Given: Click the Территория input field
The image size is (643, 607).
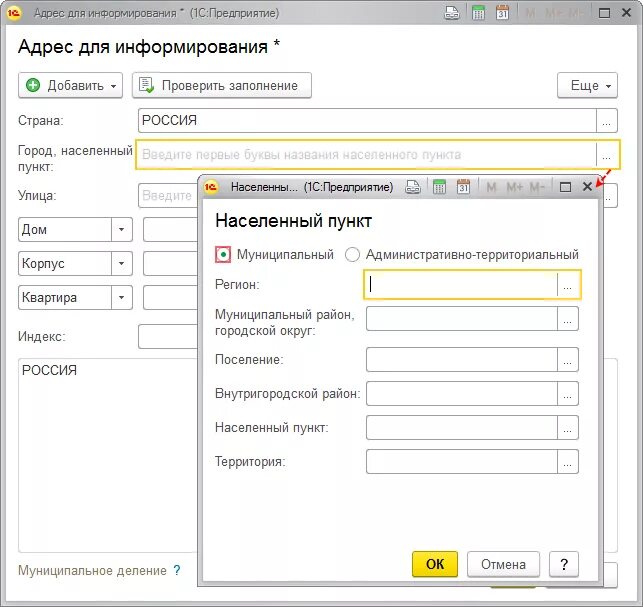Looking at the screenshot, I should coord(462,462).
